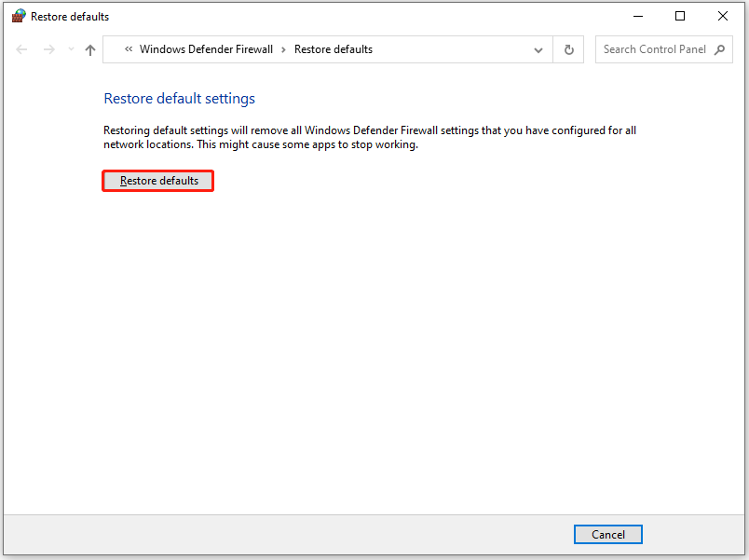Go up one level with the up arrow
Viewport: 749px width, 560px height.
click(x=90, y=50)
